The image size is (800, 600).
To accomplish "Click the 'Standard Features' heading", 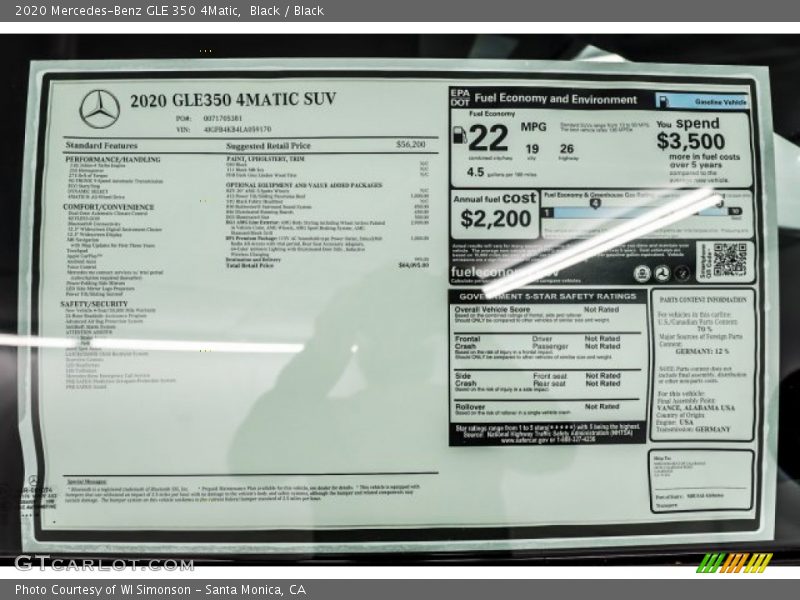I will click(102, 145).
